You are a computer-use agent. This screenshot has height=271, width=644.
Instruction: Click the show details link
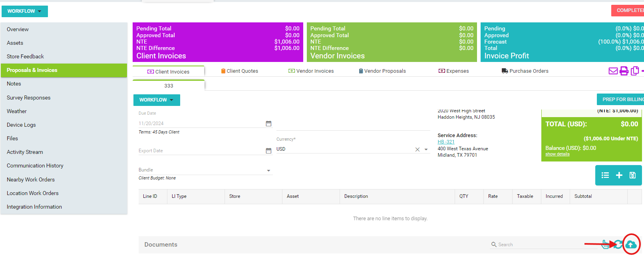point(557,154)
